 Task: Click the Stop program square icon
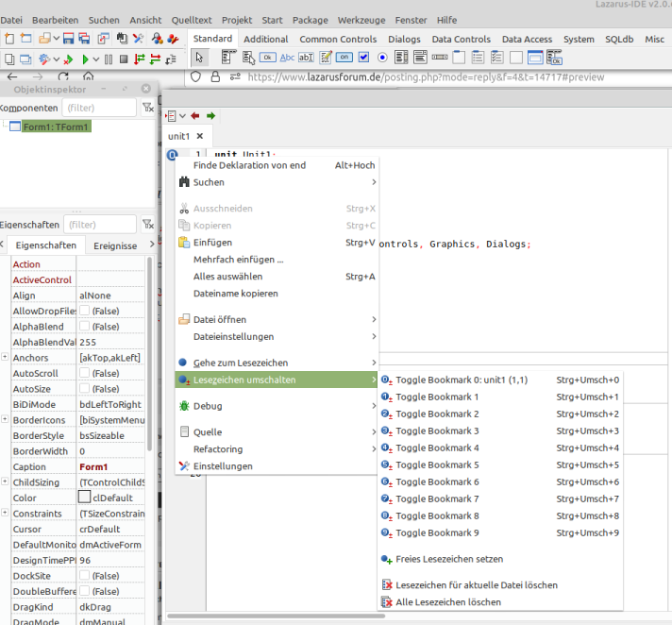[123, 59]
